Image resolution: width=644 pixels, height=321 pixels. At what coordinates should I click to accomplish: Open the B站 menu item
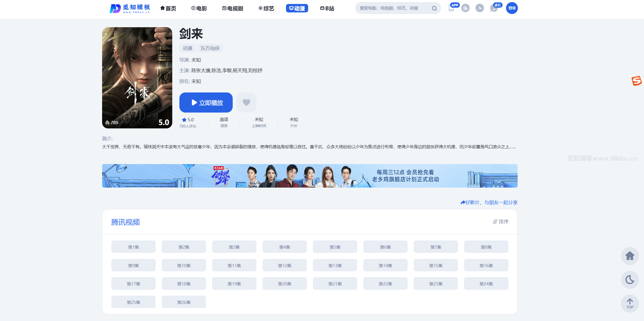pyautogui.click(x=327, y=8)
